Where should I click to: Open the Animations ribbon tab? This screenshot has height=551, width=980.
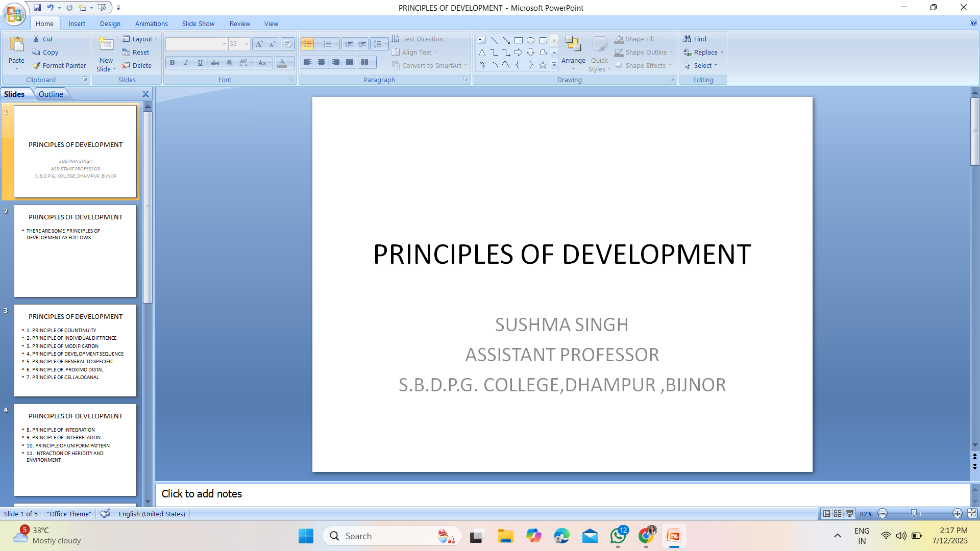pyautogui.click(x=152, y=23)
